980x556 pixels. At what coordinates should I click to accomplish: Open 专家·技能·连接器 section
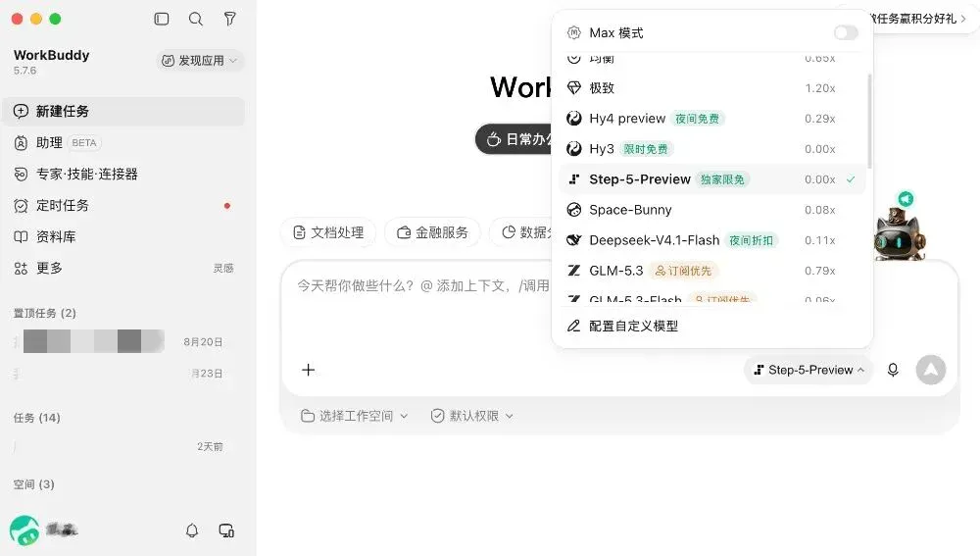[123, 174]
